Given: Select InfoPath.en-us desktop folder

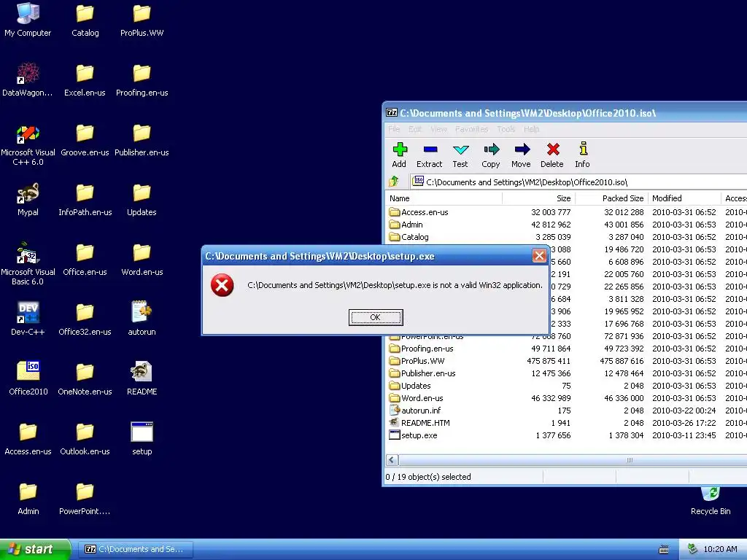Looking at the screenshot, I should tap(85, 199).
